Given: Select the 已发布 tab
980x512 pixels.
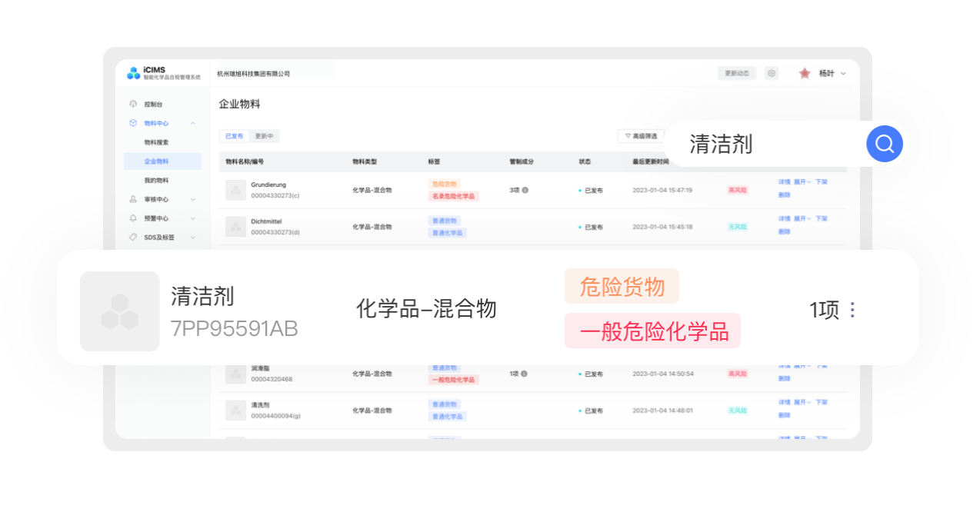Looking at the screenshot, I should tap(234, 136).
